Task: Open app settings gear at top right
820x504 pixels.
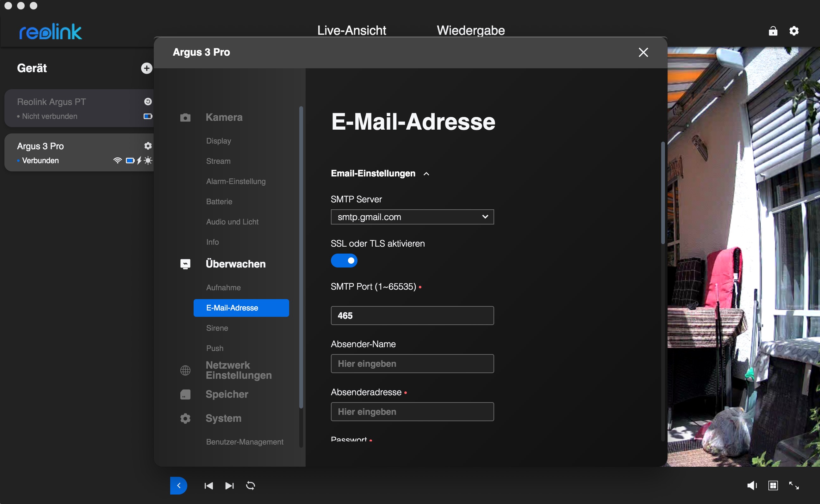Action: 794,31
